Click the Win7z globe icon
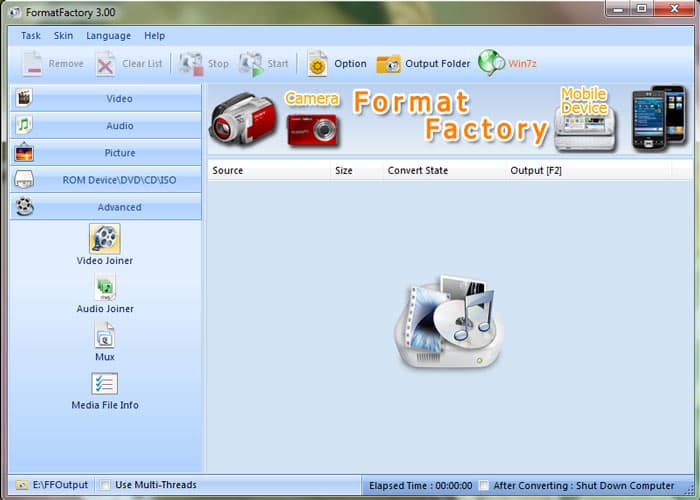 point(491,62)
